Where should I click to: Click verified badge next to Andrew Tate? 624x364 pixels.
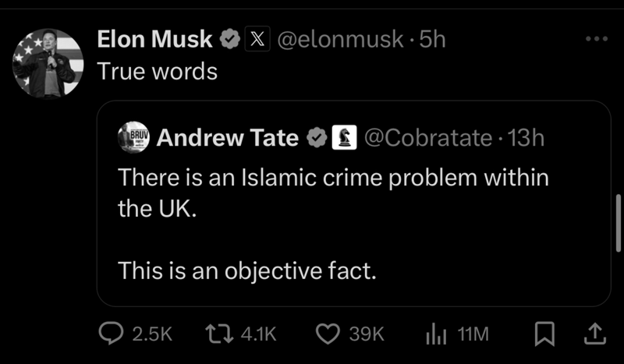[x=317, y=138]
